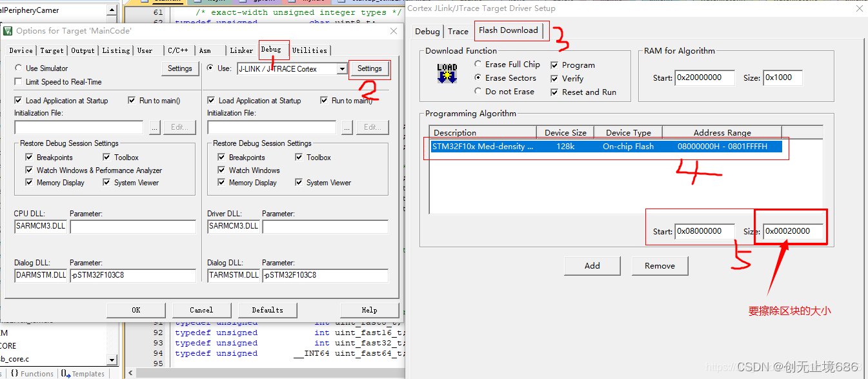Open the J-LINK / J-TRACE Cortex driver dropdown
Screen dimensions: 868x379
[x=343, y=68]
